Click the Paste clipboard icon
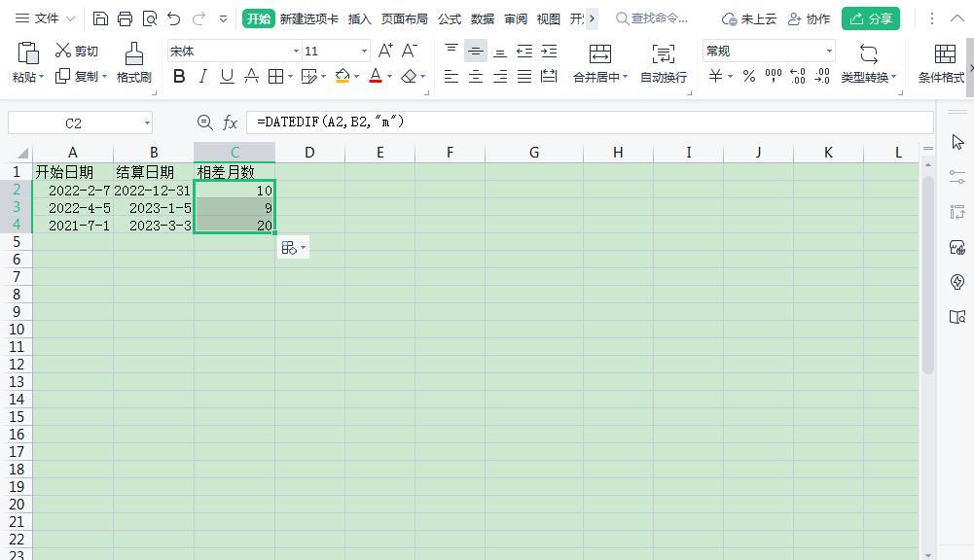This screenshot has height=560, width=974. click(28, 53)
